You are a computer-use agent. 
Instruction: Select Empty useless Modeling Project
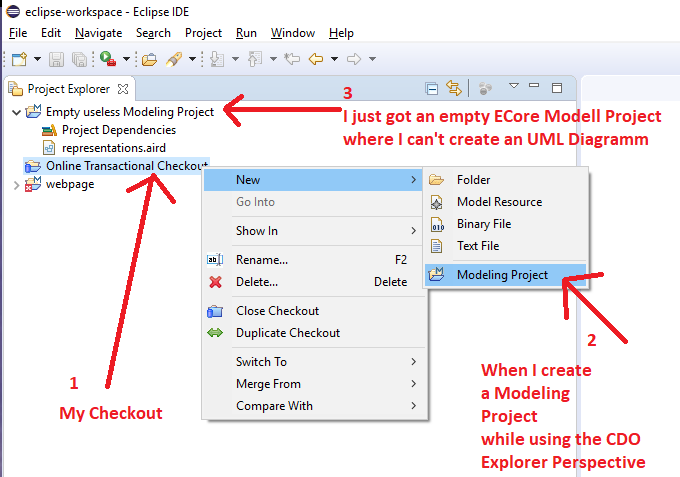pos(130,112)
